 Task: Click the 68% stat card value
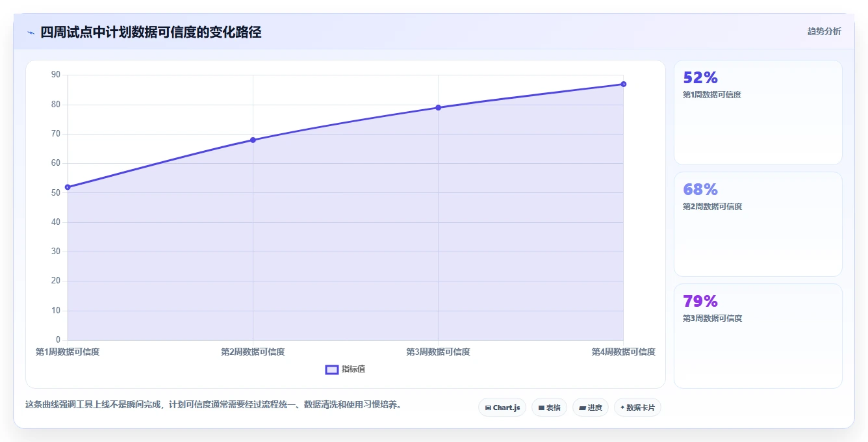click(x=700, y=190)
